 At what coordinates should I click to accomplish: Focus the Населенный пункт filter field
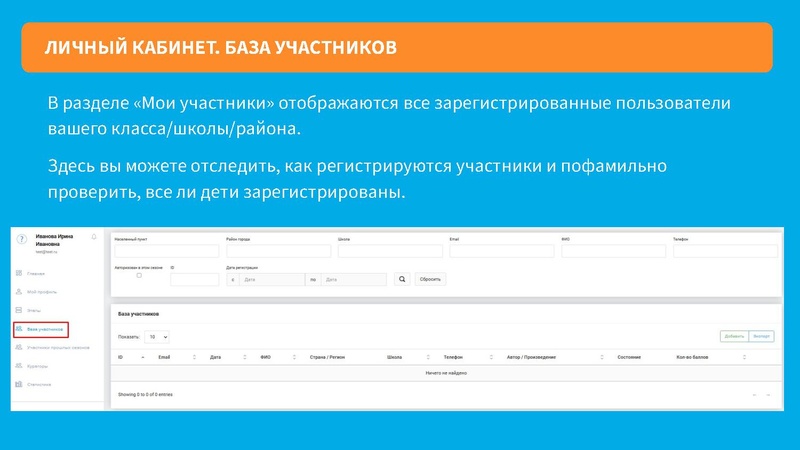coord(167,251)
